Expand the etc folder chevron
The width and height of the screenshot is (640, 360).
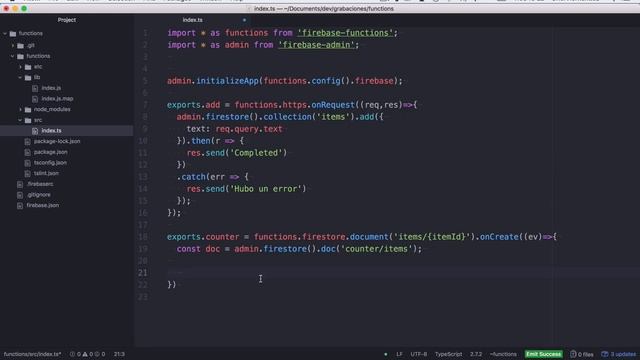[20, 67]
